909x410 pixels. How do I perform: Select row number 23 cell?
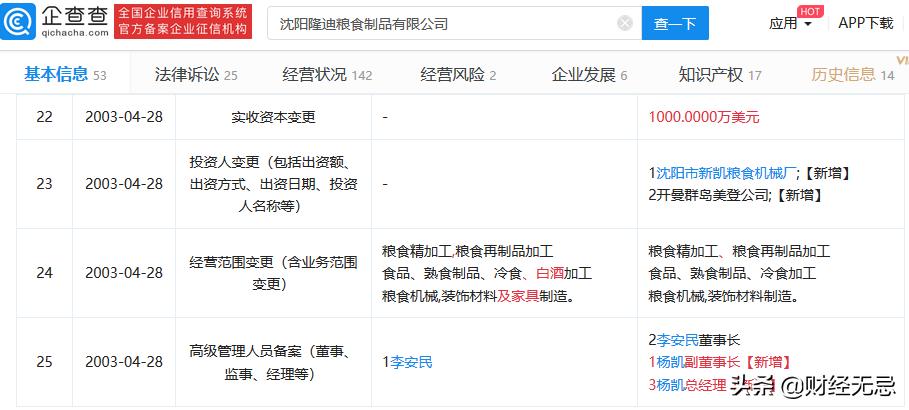tap(44, 184)
